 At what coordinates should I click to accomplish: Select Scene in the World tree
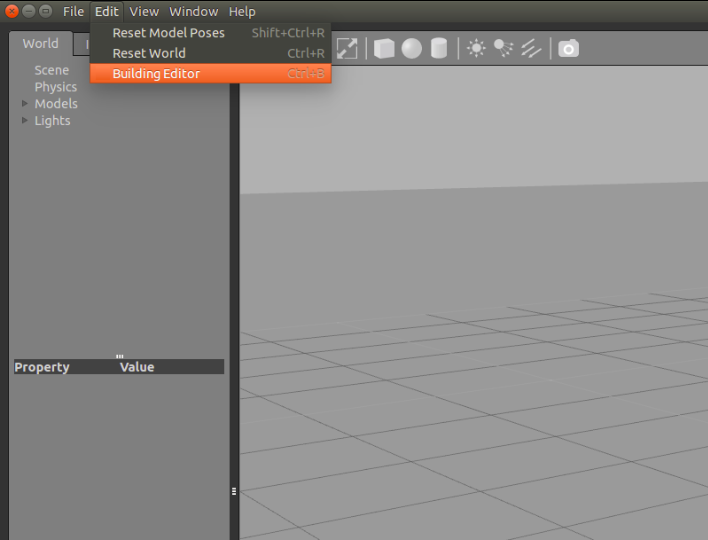click(x=52, y=70)
